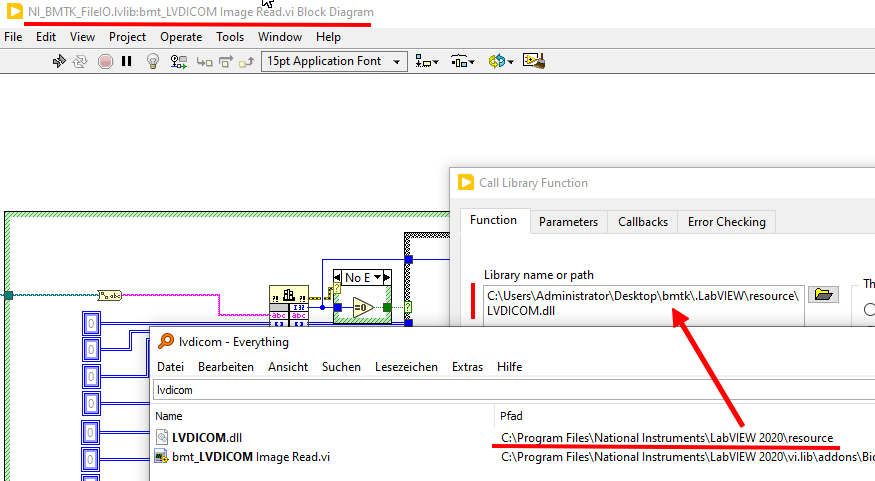Open the Reorder dropdown

(501, 61)
